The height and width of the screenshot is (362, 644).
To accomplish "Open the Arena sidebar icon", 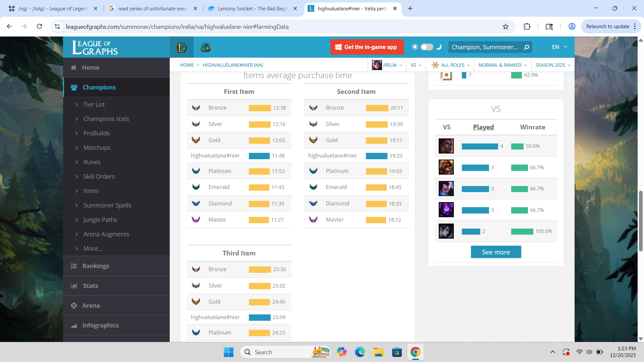I will (74, 305).
